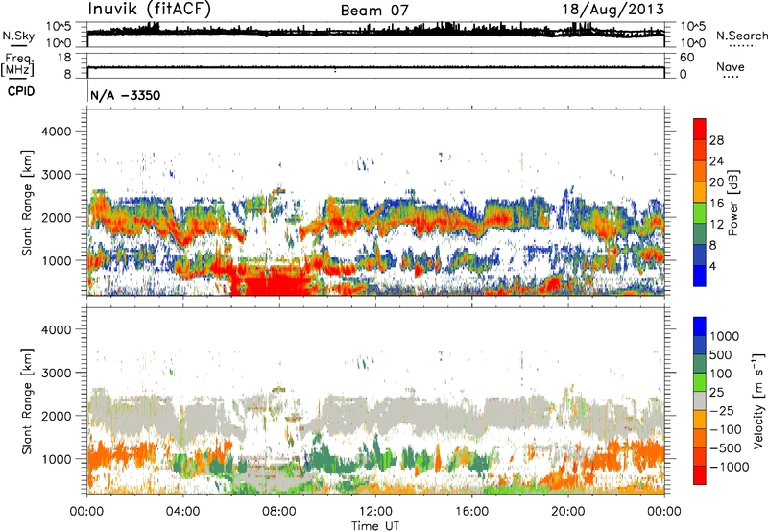Screen dimensions: 768x532
Task: Pick the blue 1000 velocity colorbar segment
Action: [x=700, y=326]
